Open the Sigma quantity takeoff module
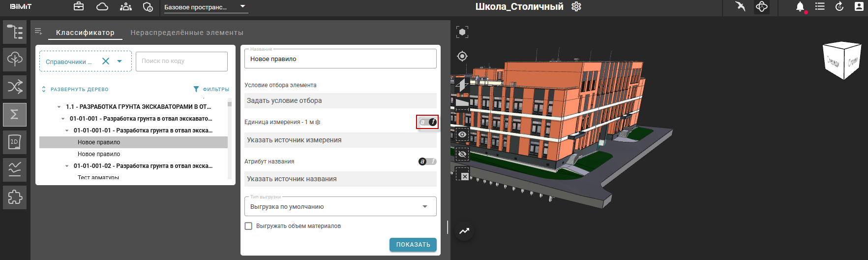The width and height of the screenshot is (868, 260). tap(15, 114)
